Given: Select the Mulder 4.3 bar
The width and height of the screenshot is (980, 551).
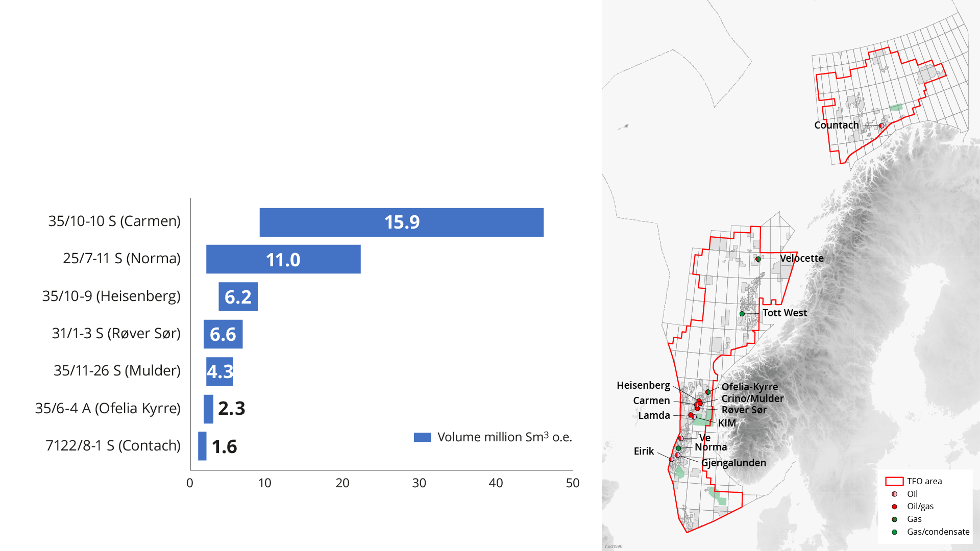Looking at the screenshot, I should coord(219,371).
